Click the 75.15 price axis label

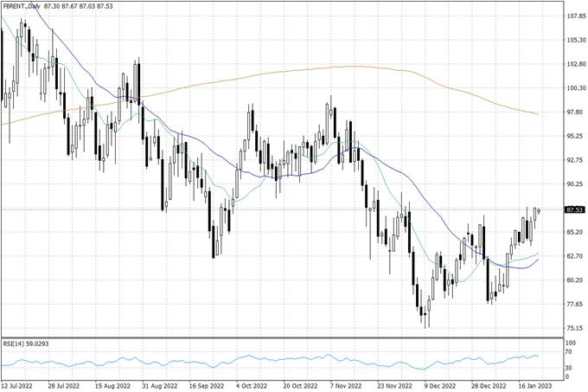(575, 328)
